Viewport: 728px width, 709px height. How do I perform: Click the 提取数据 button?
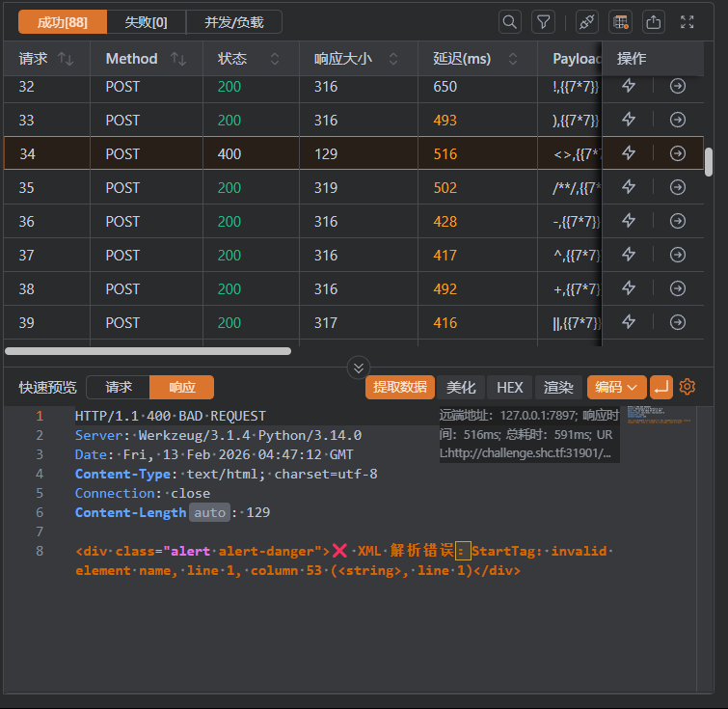pos(399,387)
